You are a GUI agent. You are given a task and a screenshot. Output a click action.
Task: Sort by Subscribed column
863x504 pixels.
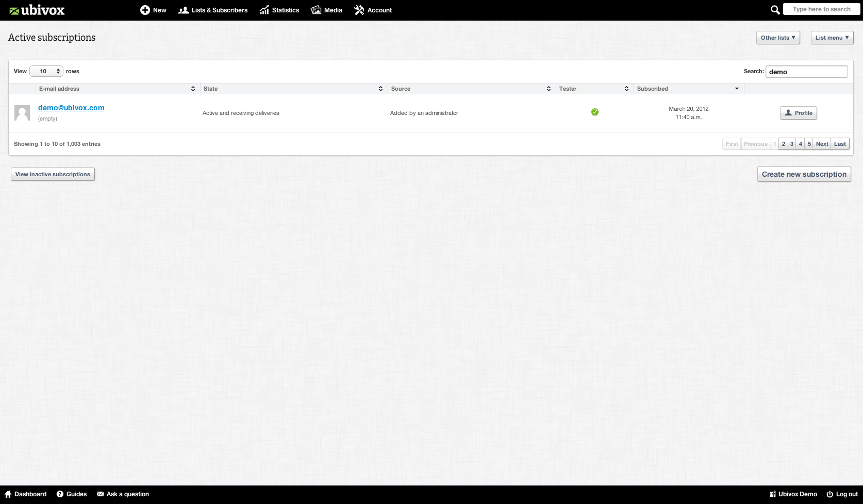(689, 89)
